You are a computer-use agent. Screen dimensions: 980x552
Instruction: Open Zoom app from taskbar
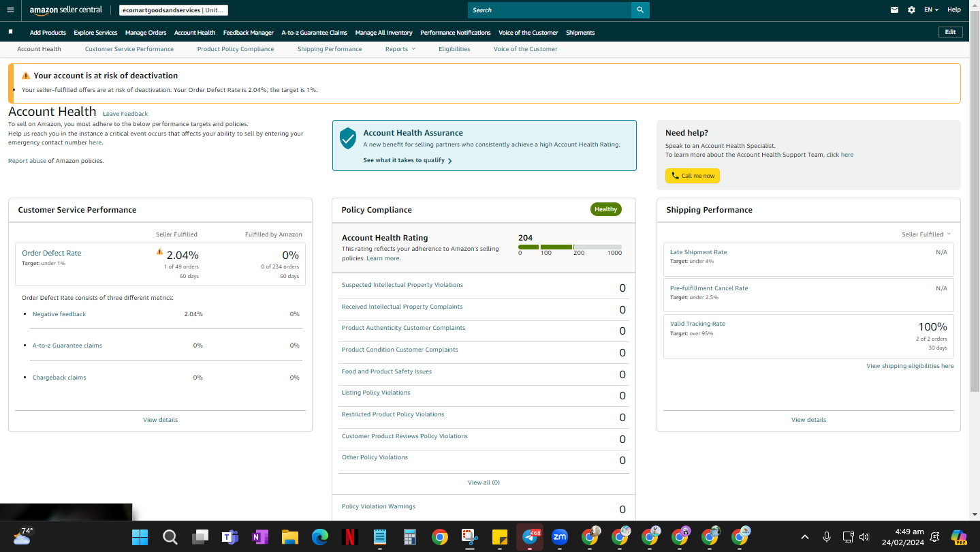pos(560,537)
